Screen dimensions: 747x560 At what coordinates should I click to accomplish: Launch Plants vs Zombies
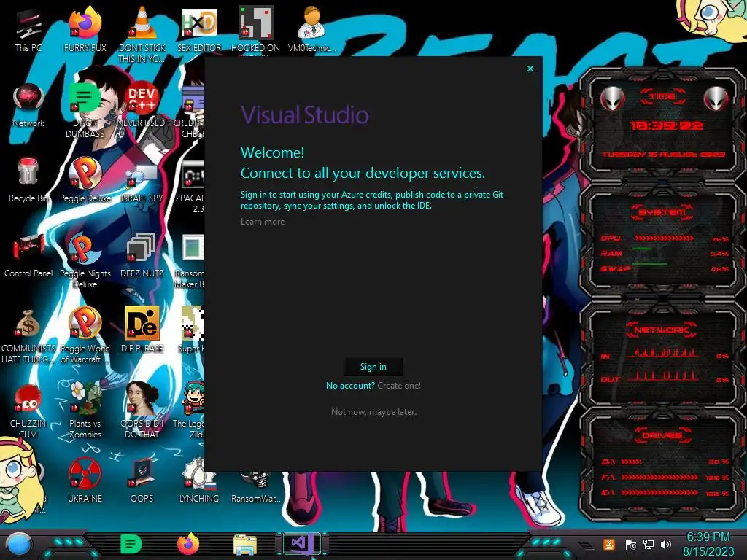coord(85,411)
